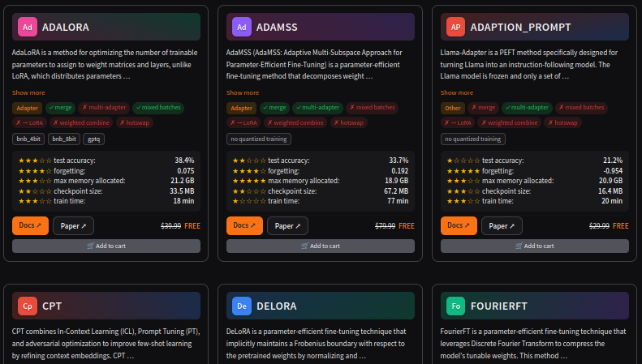Click multi-adapter tag on ADAMSS card

[x=317, y=108]
